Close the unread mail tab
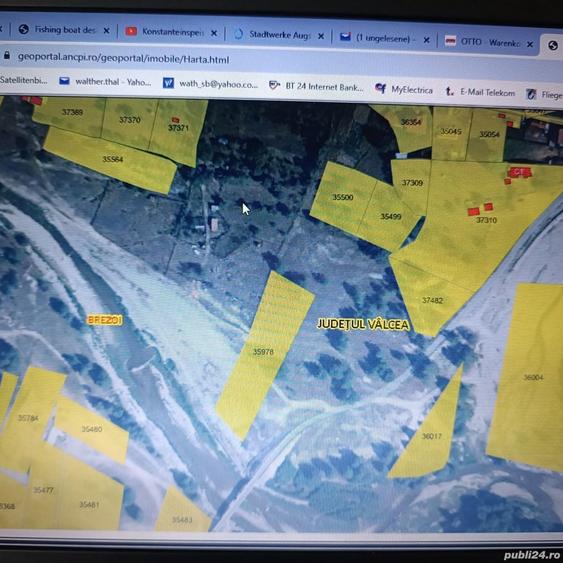 coord(427,40)
